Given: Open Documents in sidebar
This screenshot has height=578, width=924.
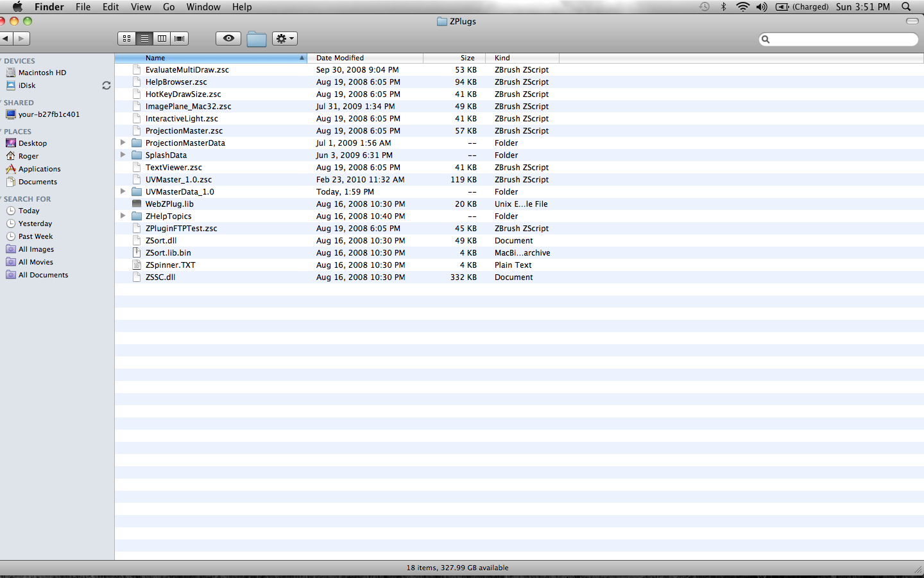Looking at the screenshot, I should [37, 182].
